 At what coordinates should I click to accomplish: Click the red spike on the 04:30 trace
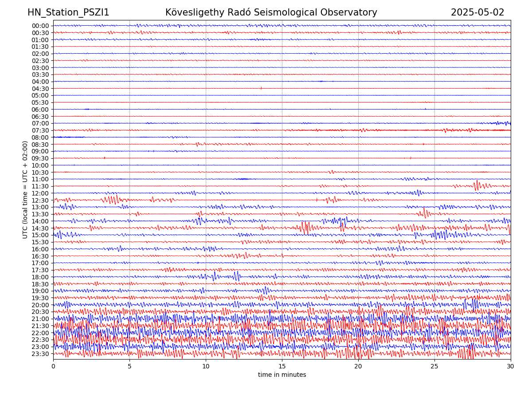click(261, 88)
